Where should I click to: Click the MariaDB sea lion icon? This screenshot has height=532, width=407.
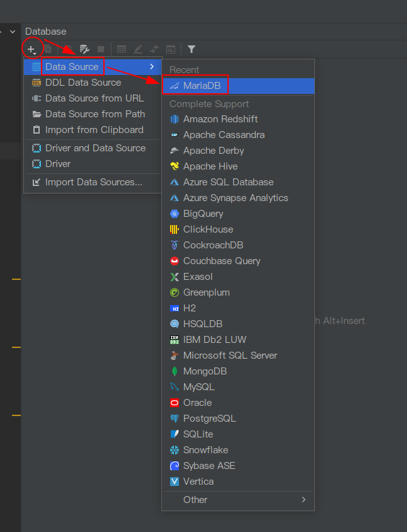175,86
